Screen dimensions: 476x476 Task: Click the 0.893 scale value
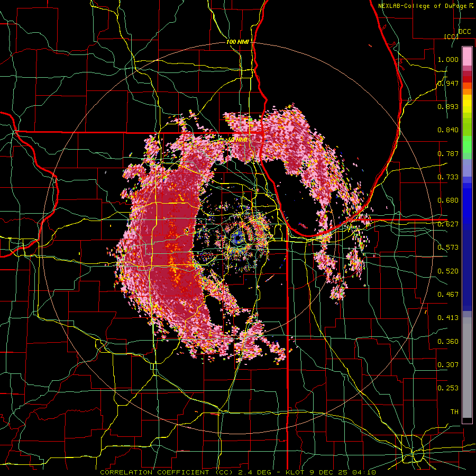coord(448,106)
